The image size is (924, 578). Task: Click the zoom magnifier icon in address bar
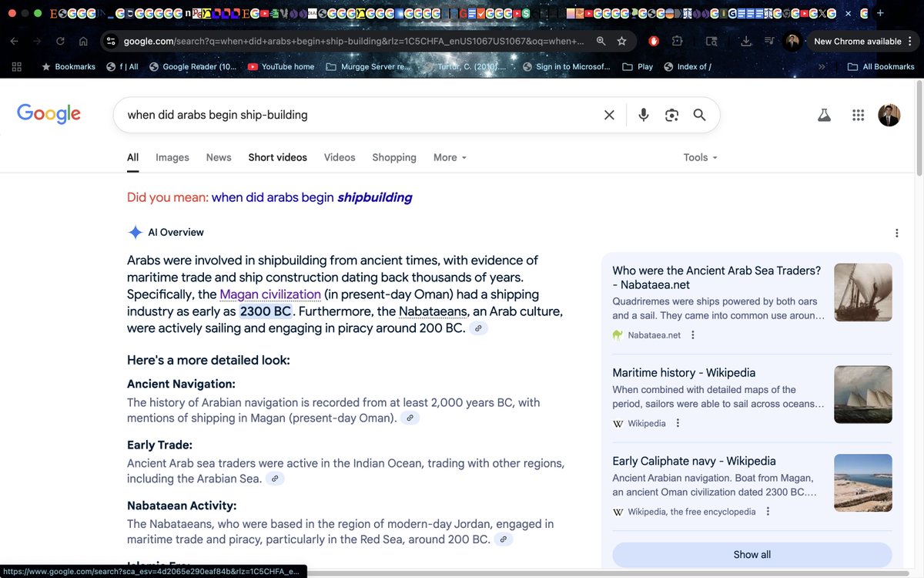click(601, 42)
